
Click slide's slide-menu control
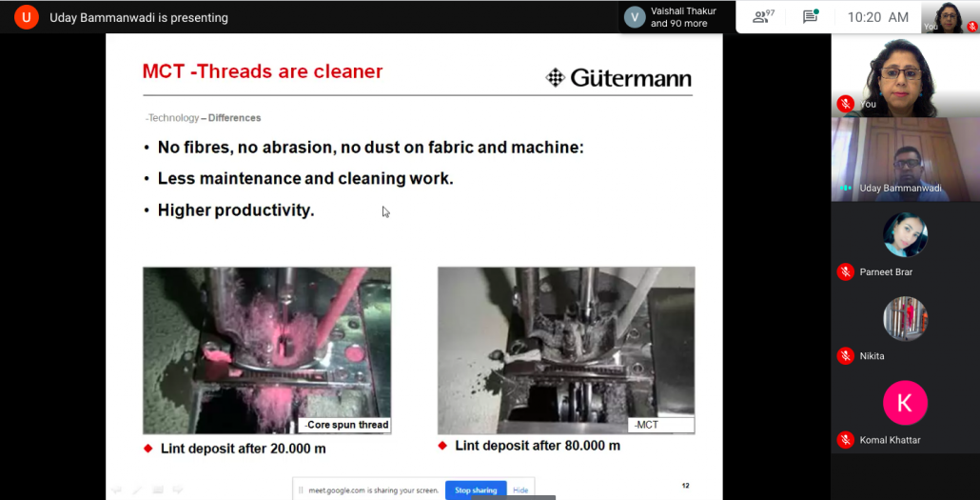158,490
